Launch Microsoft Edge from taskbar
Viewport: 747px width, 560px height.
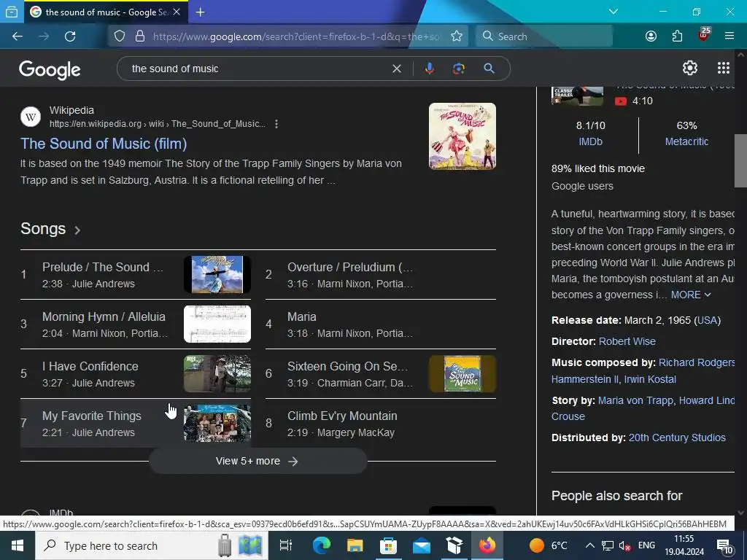321,545
